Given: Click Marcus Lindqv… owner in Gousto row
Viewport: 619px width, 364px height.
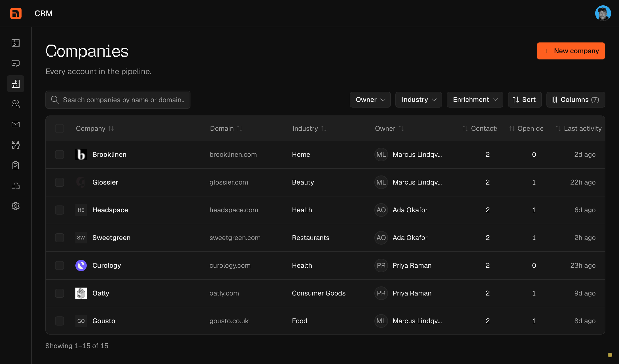Looking at the screenshot, I should pos(408,321).
